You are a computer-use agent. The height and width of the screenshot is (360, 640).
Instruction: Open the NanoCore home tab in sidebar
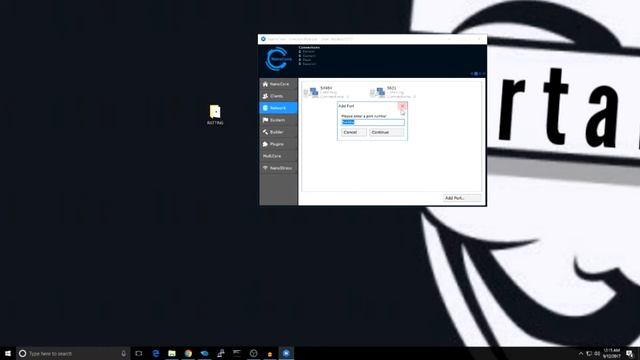[x=278, y=84]
